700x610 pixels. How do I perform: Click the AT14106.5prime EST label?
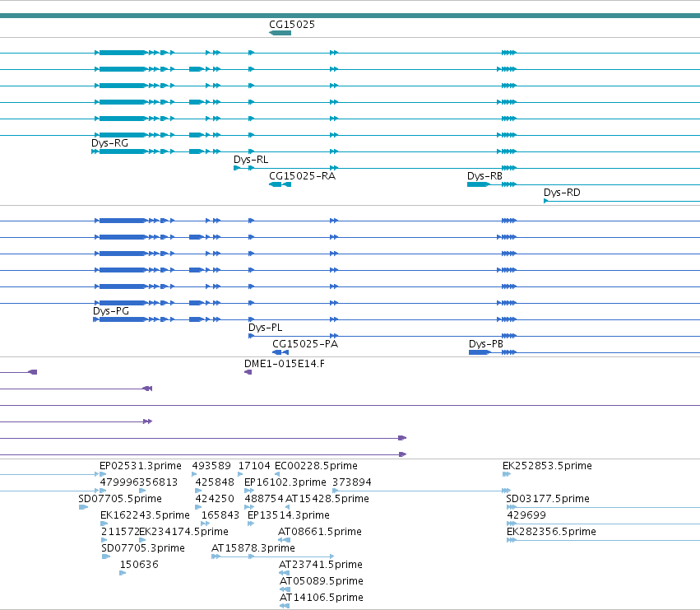click(x=322, y=598)
